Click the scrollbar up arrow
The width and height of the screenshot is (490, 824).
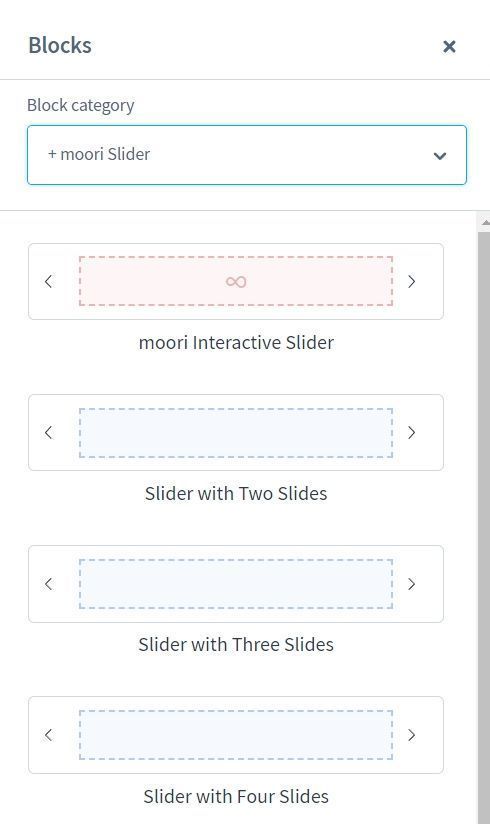[484, 223]
